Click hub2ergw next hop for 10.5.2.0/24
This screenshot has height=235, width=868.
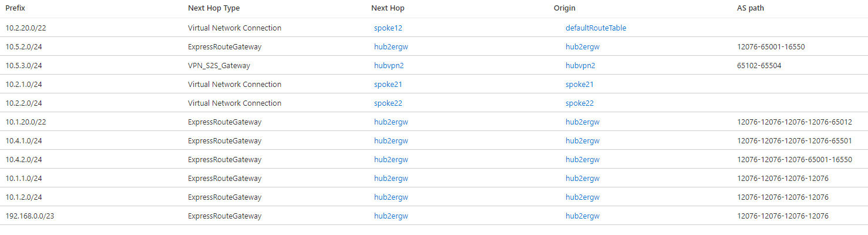coord(391,46)
